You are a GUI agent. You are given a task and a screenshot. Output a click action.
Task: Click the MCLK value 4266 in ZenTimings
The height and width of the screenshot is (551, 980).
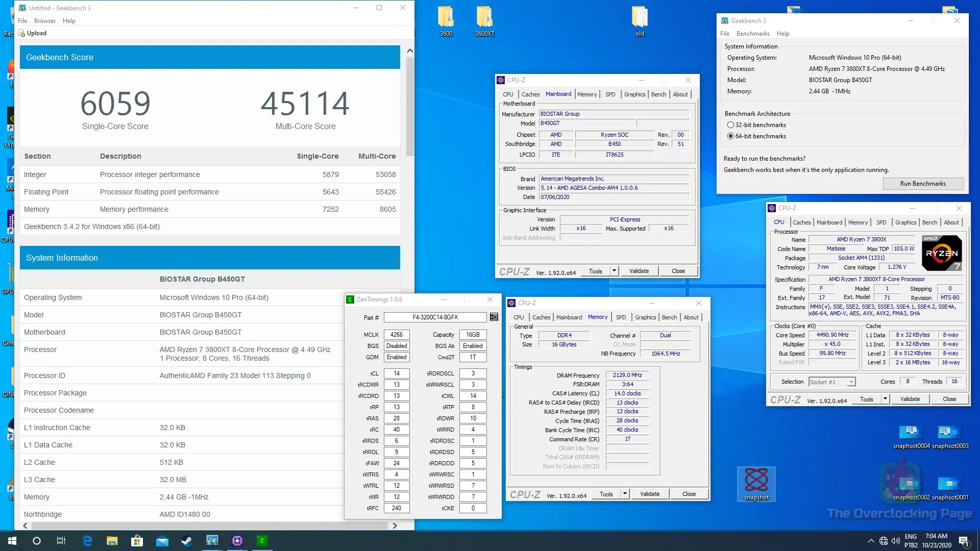pos(397,335)
